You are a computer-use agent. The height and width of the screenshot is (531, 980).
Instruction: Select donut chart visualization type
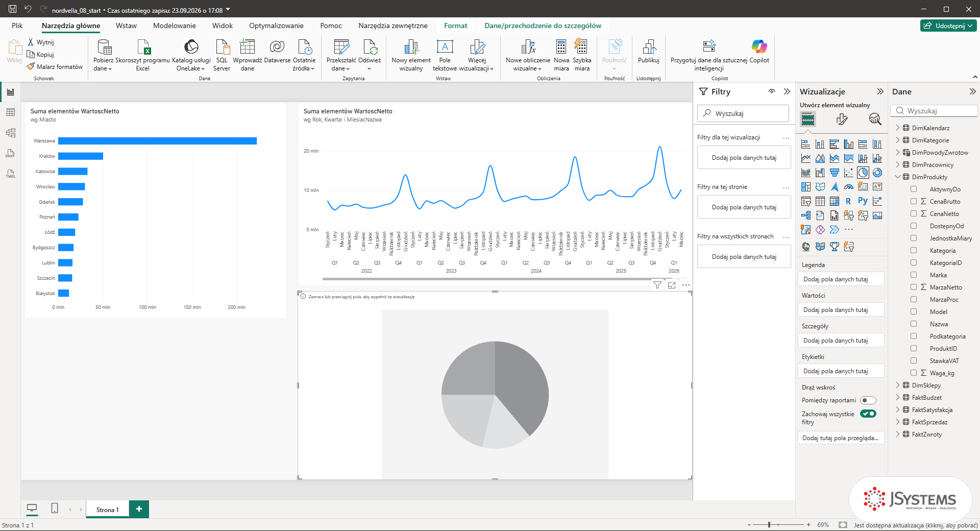(x=877, y=173)
